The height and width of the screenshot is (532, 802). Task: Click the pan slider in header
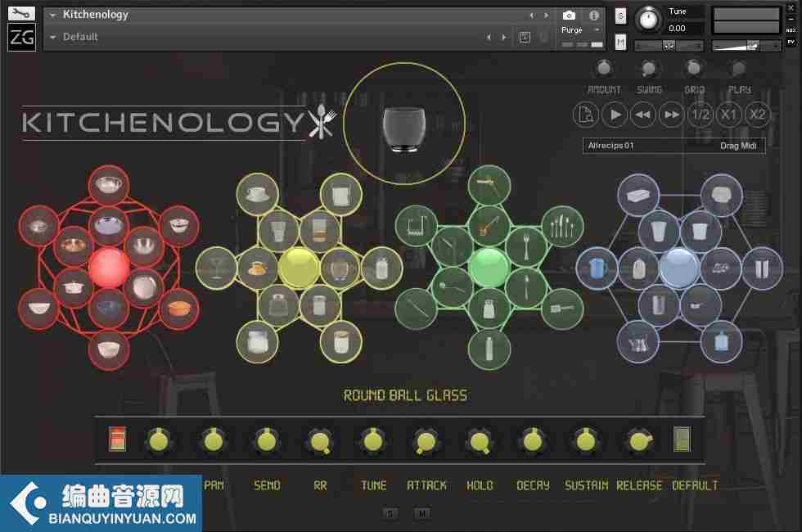(x=669, y=46)
